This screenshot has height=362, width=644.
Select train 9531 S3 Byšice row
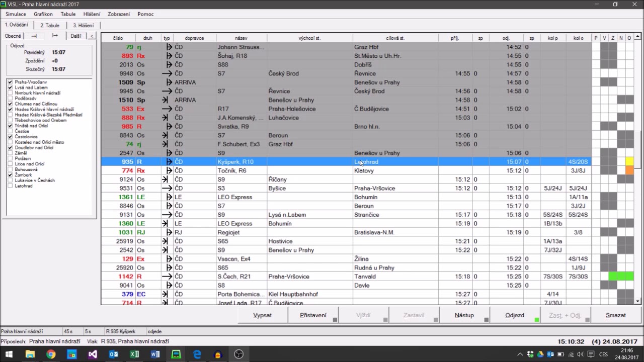pos(346,188)
